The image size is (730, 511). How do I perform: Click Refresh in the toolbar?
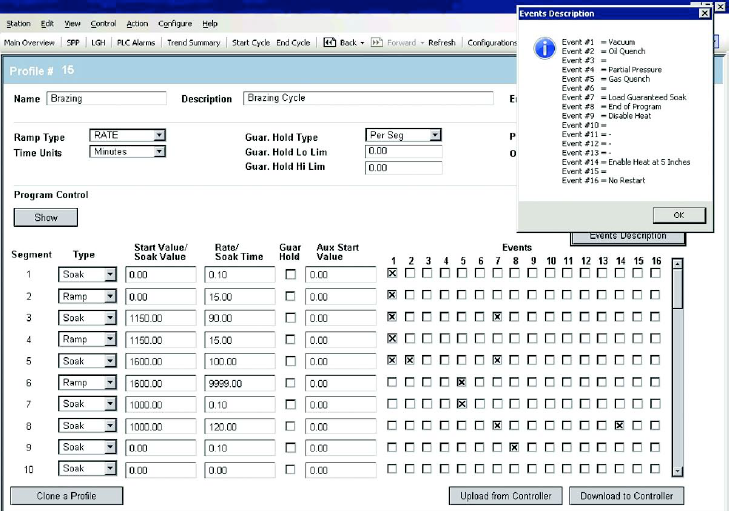click(442, 43)
